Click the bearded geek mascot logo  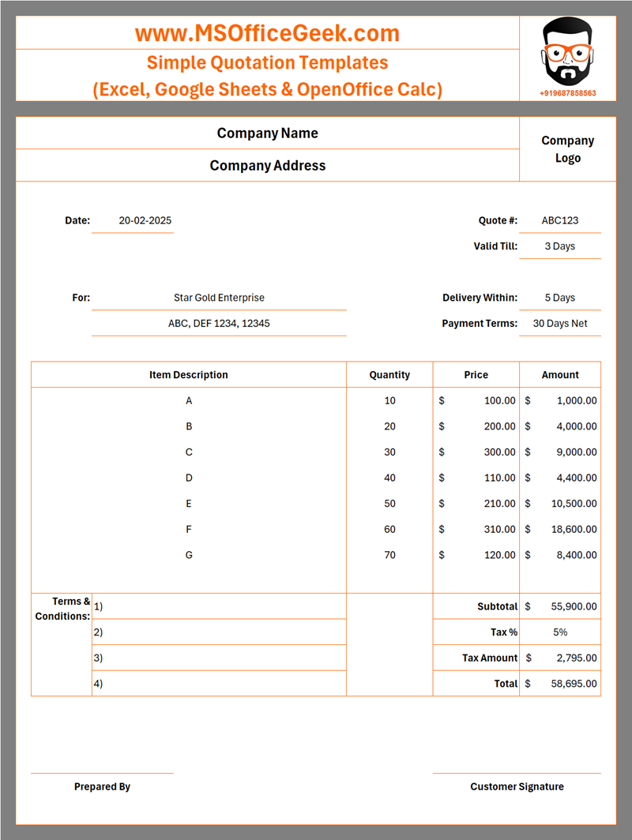(567, 53)
